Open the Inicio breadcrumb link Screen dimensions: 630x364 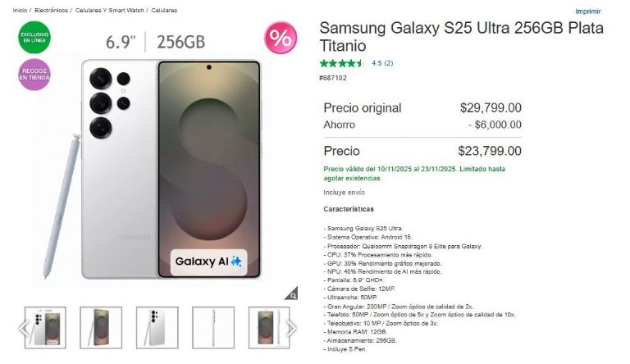(20, 11)
